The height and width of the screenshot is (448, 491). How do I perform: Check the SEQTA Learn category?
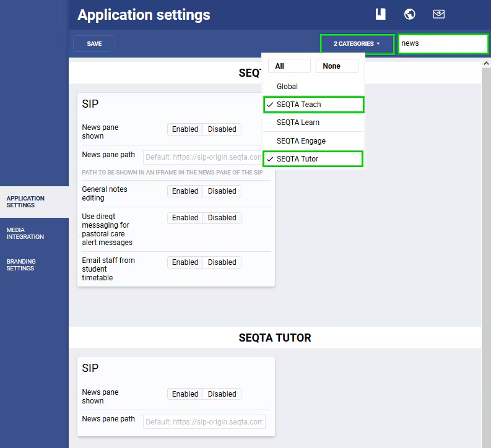pos(313,123)
